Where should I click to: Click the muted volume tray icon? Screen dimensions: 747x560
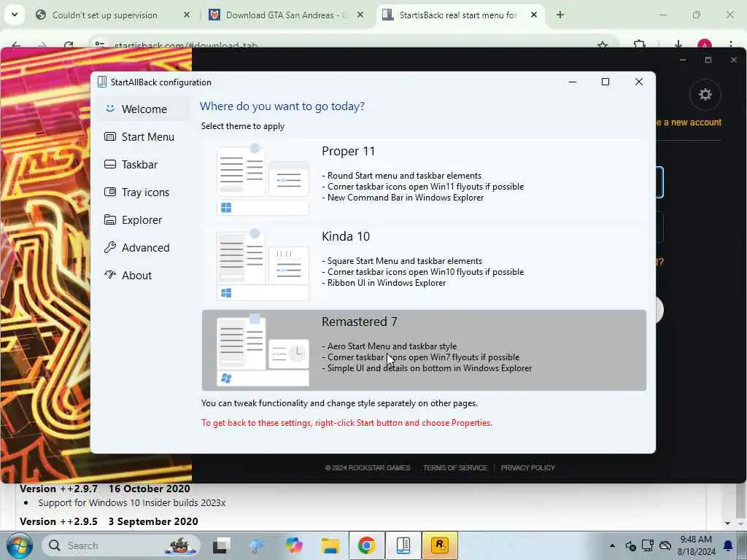tap(631, 545)
